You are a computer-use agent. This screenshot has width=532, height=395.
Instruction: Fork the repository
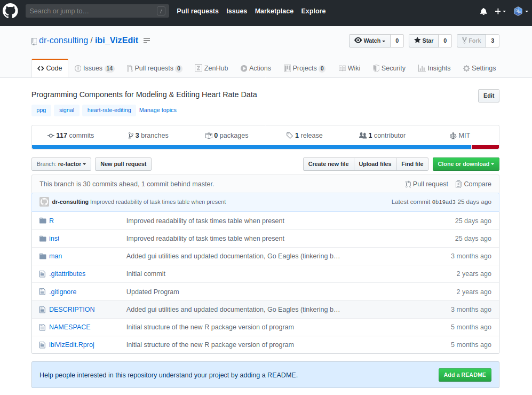tap(471, 41)
